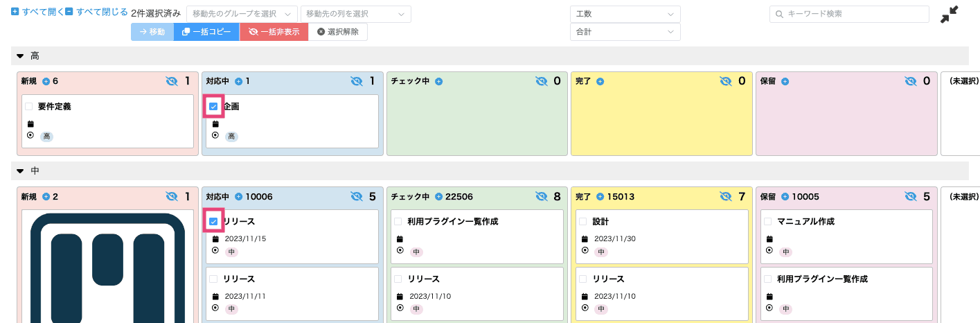980x323 pixels.
Task: Open 移動先の列を選択 dropdown
Action: 355,14
